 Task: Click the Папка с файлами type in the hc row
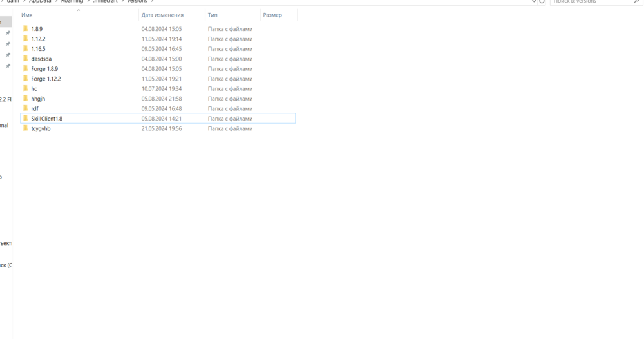[230, 89]
